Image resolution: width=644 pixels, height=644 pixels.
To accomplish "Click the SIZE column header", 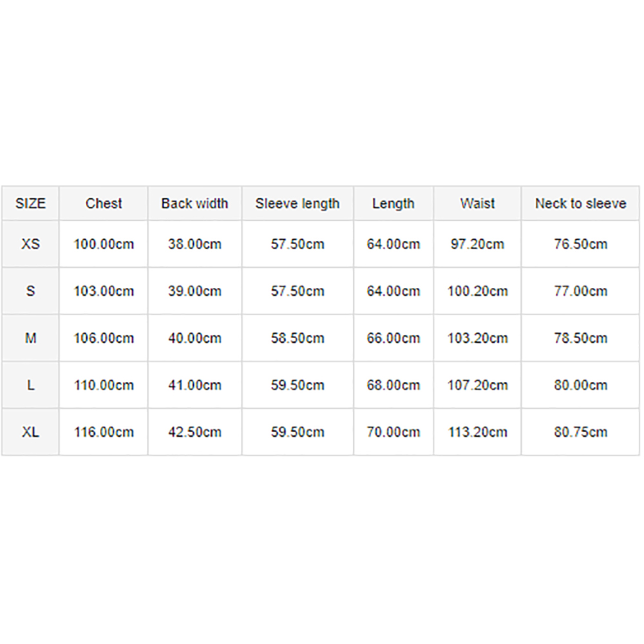I will click(30, 204).
